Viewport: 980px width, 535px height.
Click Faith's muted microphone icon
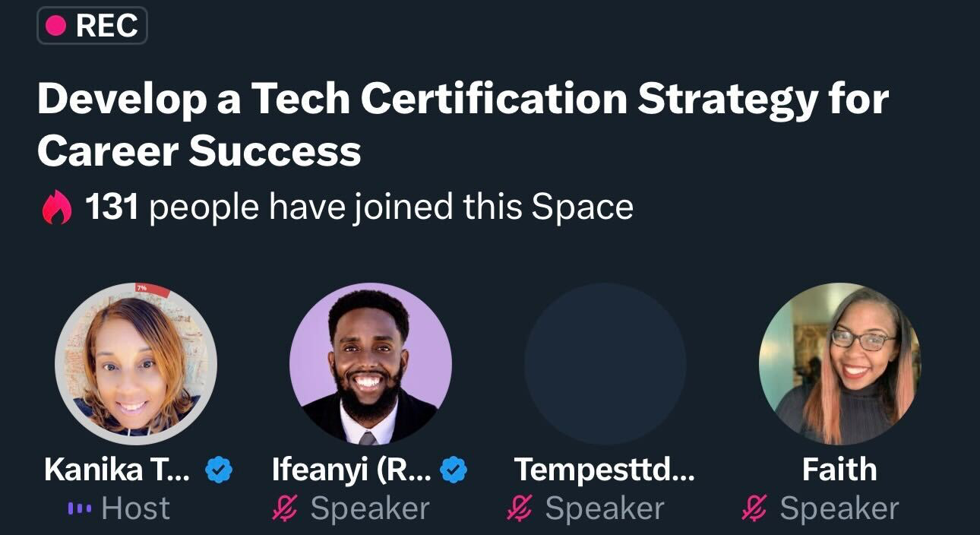point(754,508)
